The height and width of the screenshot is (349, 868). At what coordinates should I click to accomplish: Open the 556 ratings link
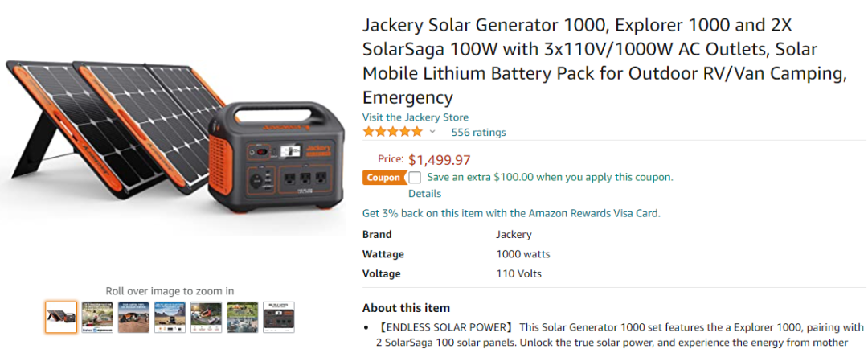[478, 133]
